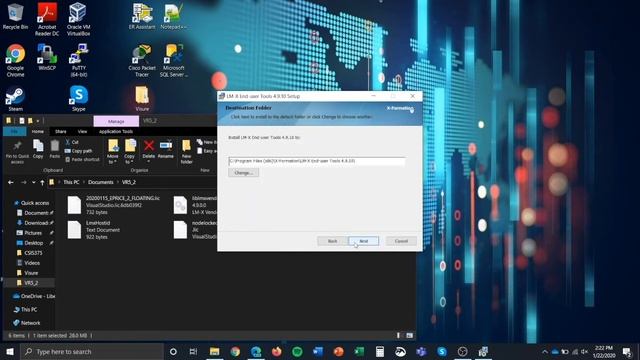Click Cancel button in setup dialog
The height and width of the screenshot is (360, 640).
401,241
